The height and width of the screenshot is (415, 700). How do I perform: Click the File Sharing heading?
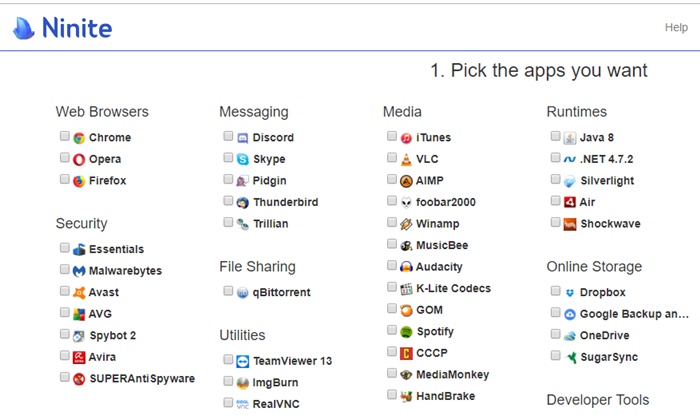(x=257, y=266)
